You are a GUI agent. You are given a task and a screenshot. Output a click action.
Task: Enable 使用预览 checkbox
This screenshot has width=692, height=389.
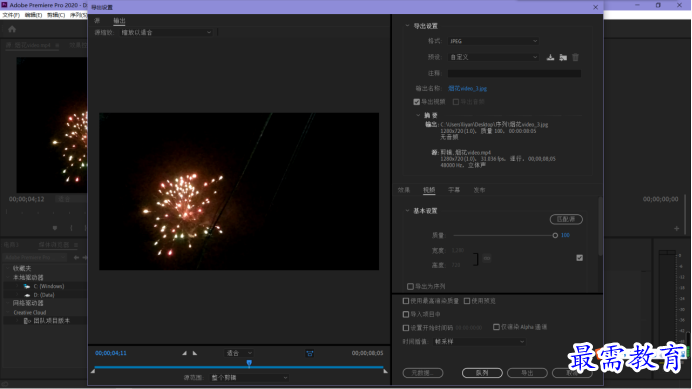click(x=466, y=301)
